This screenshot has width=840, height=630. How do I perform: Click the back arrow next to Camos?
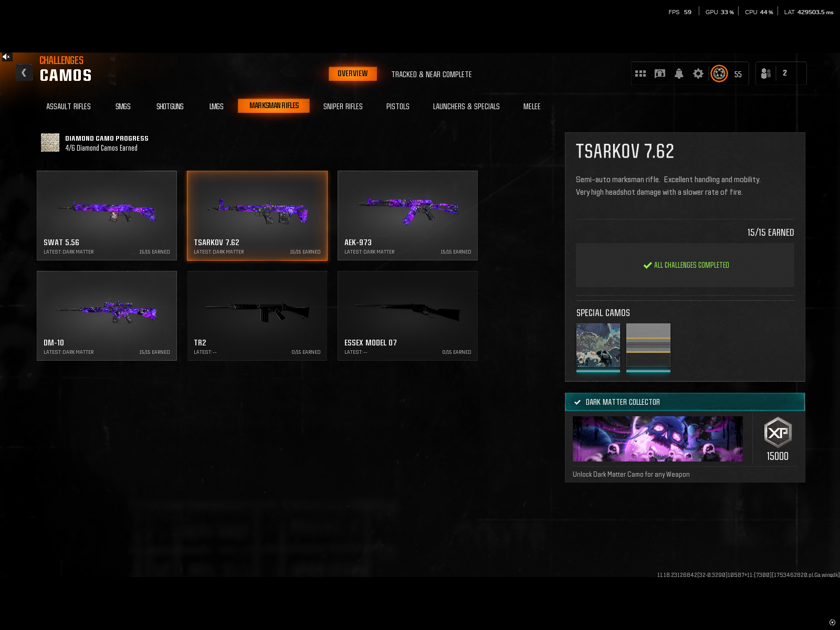24,73
